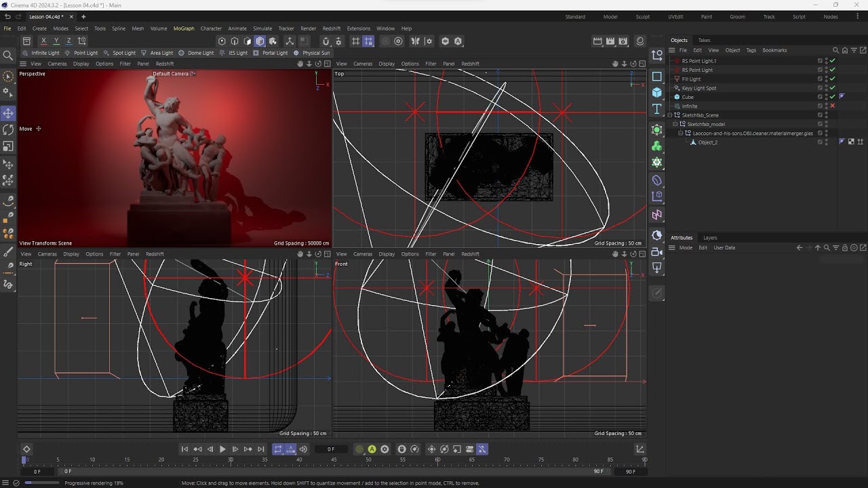Add an Infinite Light from light palette
This screenshot has width=868, height=488.
(41, 53)
